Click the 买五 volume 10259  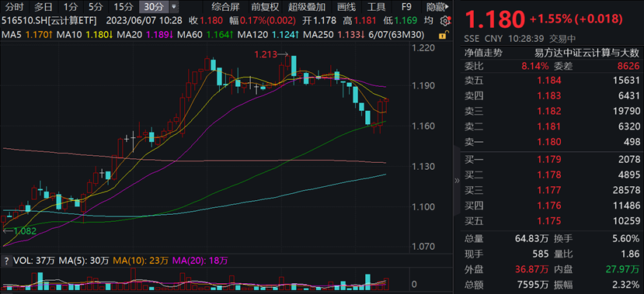tap(627, 220)
